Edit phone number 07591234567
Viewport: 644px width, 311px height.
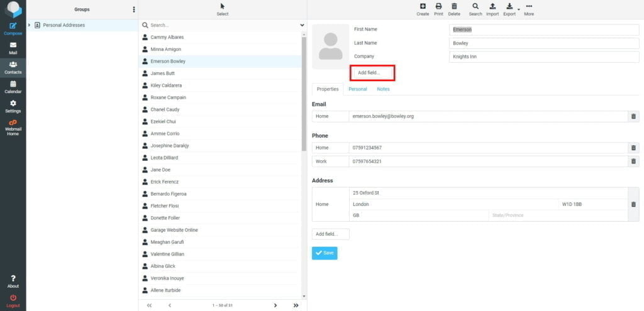pyautogui.click(x=488, y=148)
